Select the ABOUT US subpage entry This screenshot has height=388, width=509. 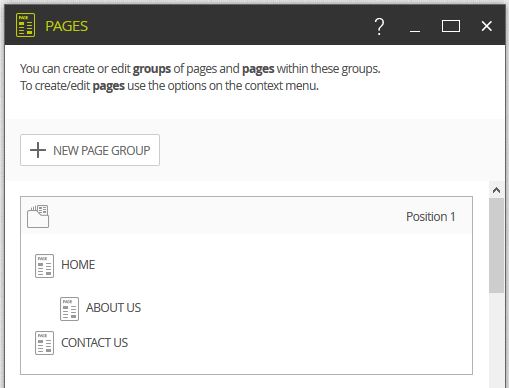tap(113, 308)
